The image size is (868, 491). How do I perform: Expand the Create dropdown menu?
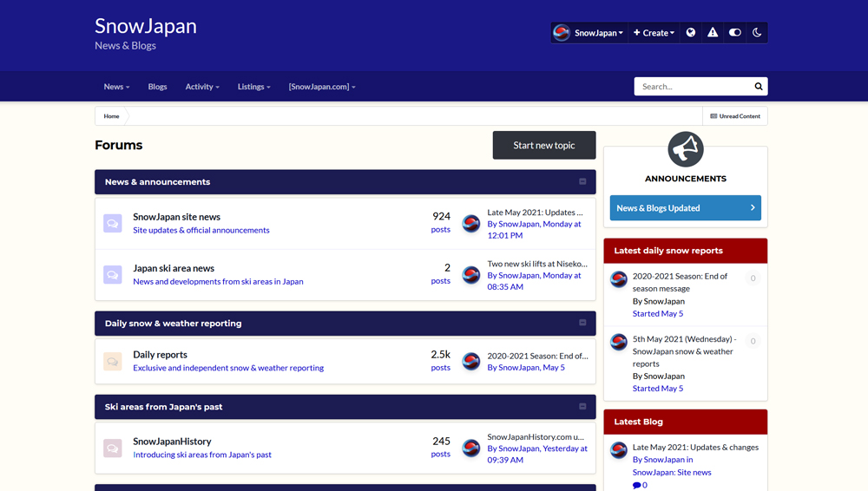tap(654, 33)
